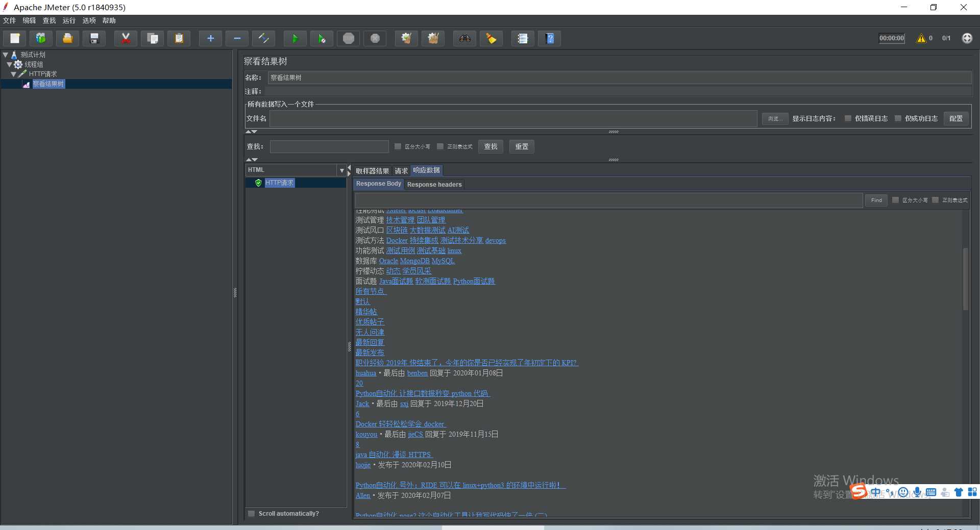Save the test plan with floppy disk icon

(94, 38)
